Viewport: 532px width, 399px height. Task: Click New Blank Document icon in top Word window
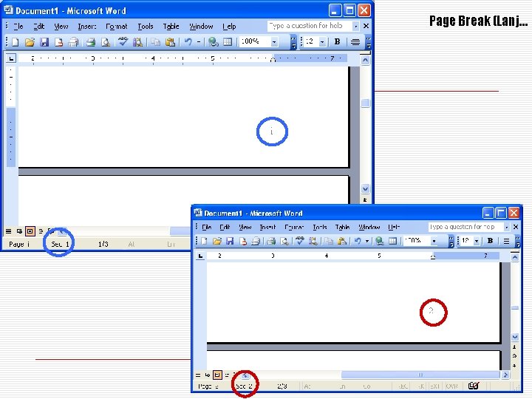(x=16, y=42)
